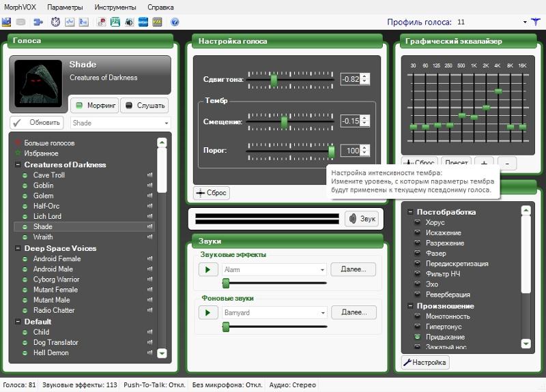Click the wrench Настройка button in effects panel
The height and width of the screenshot is (392, 546).
425,363
